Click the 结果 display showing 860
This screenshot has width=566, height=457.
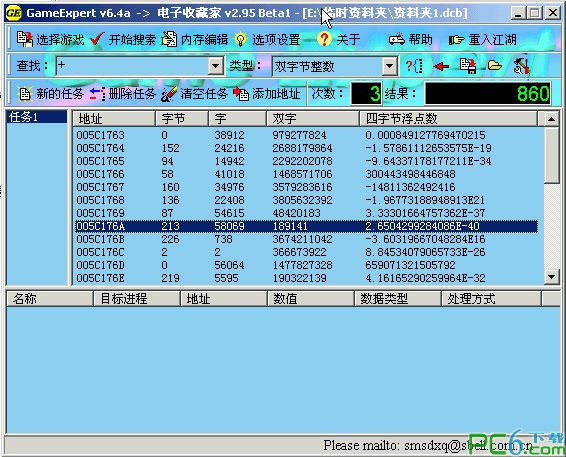coord(488,93)
